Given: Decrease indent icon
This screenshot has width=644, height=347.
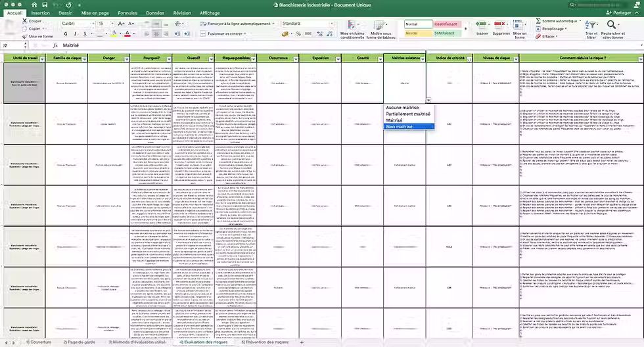Looking at the screenshot, I should 177,34.
